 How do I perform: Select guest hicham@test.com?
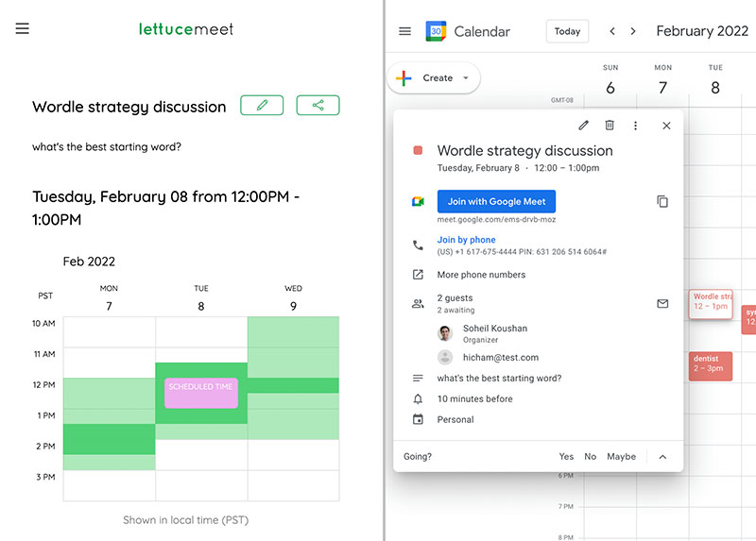[x=501, y=358]
